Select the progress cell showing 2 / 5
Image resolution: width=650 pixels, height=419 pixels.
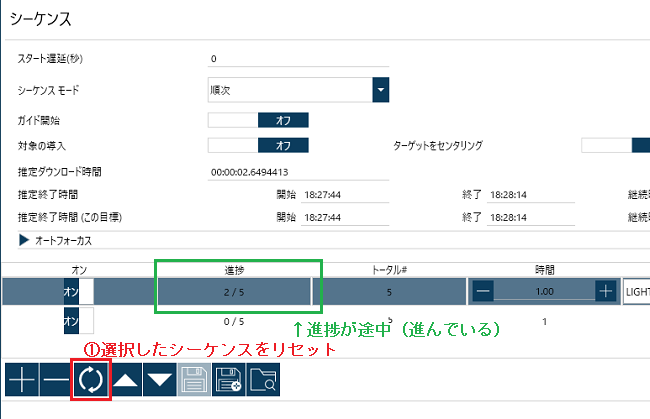tap(234, 292)
